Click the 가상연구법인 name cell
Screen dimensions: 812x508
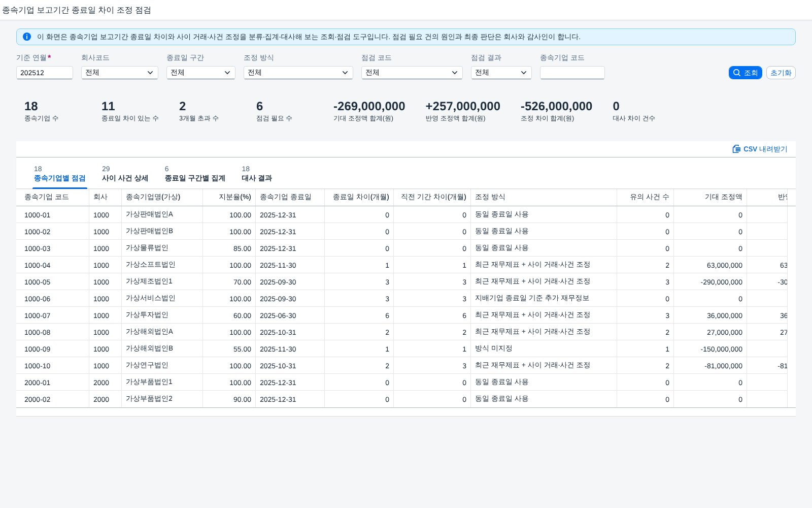click(162, 366)
